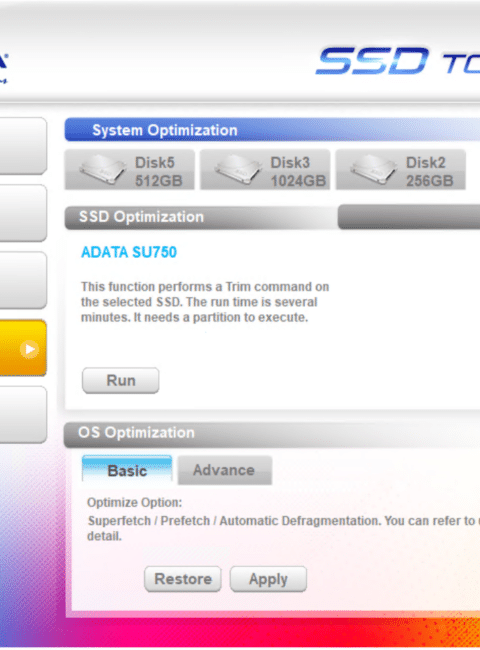Image resolution: width=480 pixels, height=650 pixels.
Task: Select the Disk3 1024GB drive
Action: pos(265,170)
